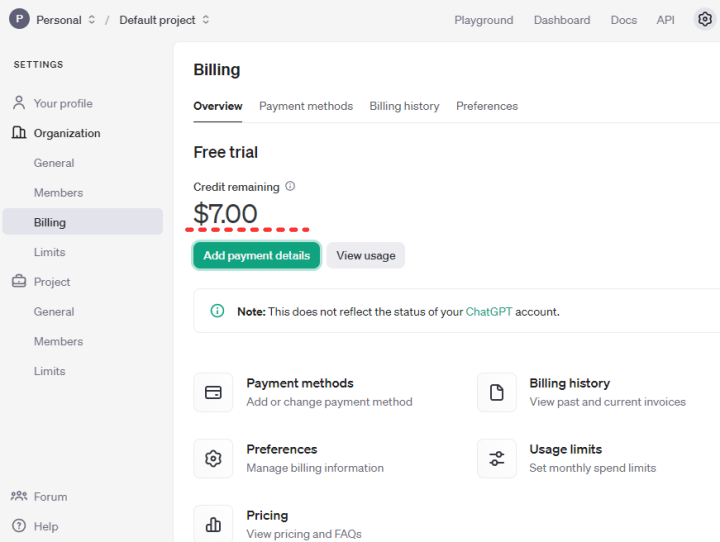Screen dimensions: 720x542
Task: Open the Billing history tab
Action: 404,106
